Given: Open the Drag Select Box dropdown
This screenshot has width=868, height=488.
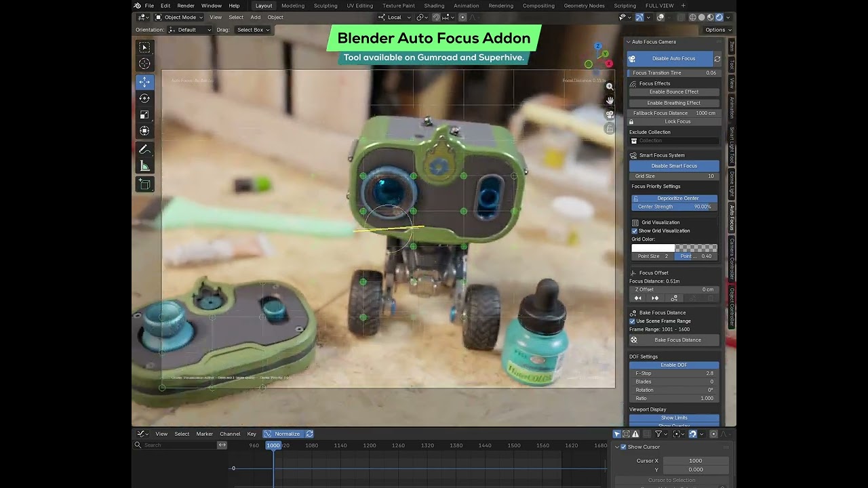Looking at the screenshot, I should pos(252,30).
